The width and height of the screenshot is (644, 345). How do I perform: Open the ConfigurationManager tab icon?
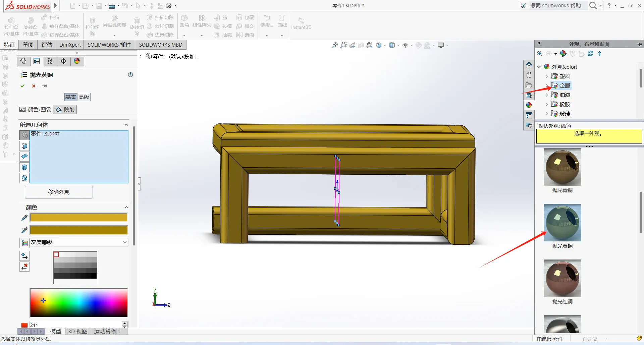click(x=50, y=61)
